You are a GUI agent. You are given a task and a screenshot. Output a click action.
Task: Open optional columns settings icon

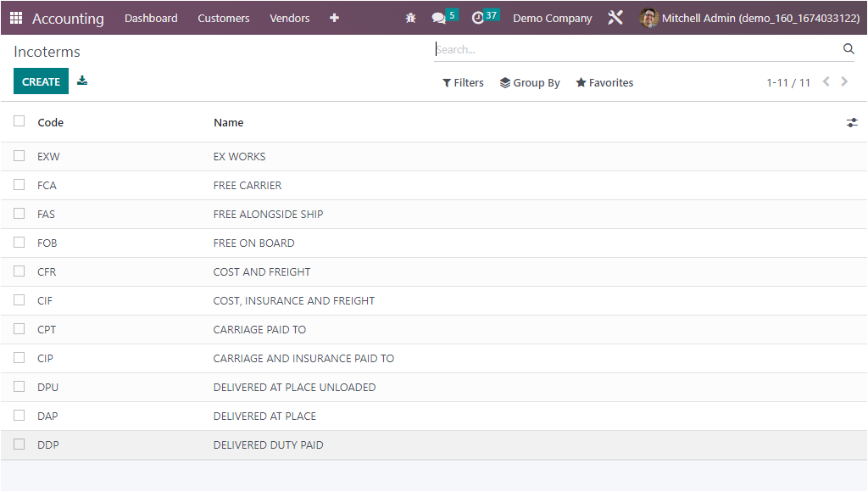click(852, 122)
